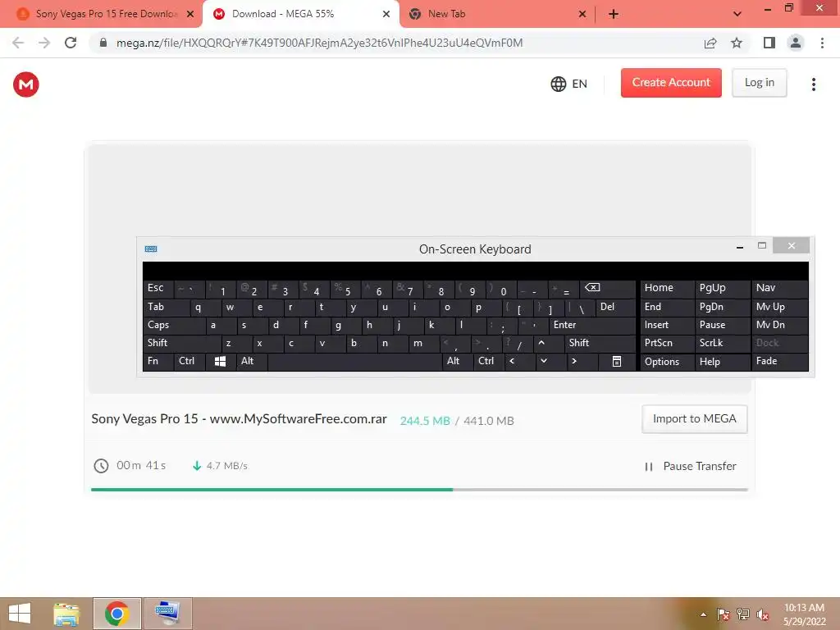Open the language globe selector
The height and width of the screenshot is (630, 840).
click(568, 84)
